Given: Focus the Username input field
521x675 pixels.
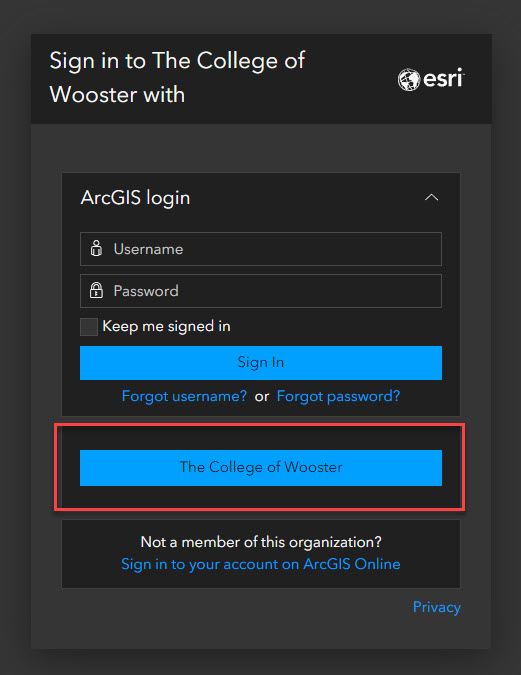Looking at the screenshot, I should click(x=261, y=249).
